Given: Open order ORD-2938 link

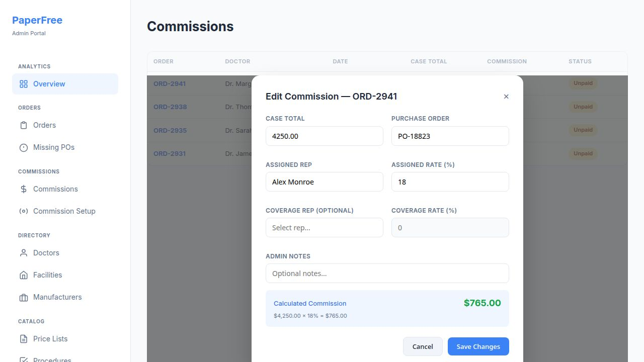Looking at the screenshot, I should [x=170, y=107].
